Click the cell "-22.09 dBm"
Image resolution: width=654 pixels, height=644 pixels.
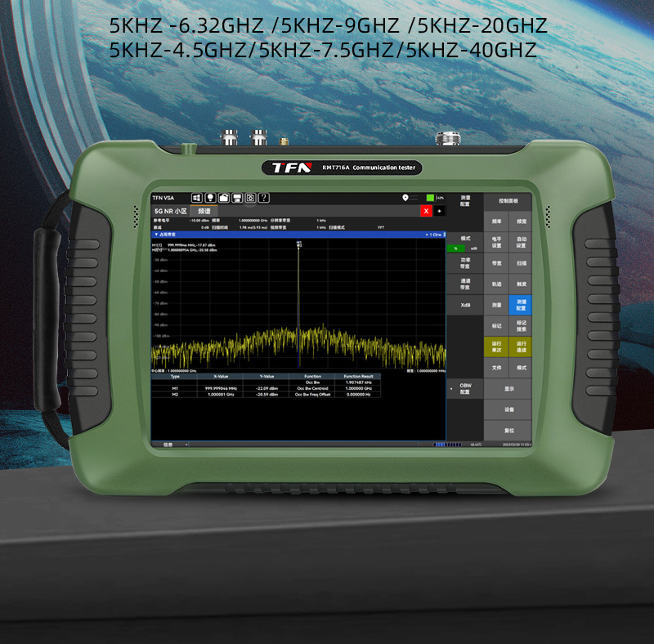pyautogui.click(x=267, y=388)
